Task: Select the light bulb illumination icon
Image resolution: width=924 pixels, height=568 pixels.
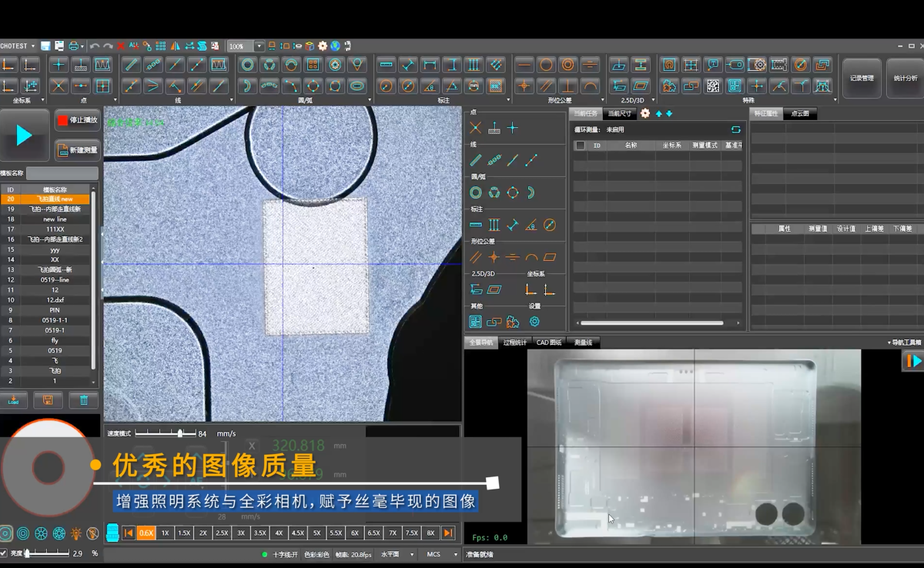Action: tap(76, 533)
